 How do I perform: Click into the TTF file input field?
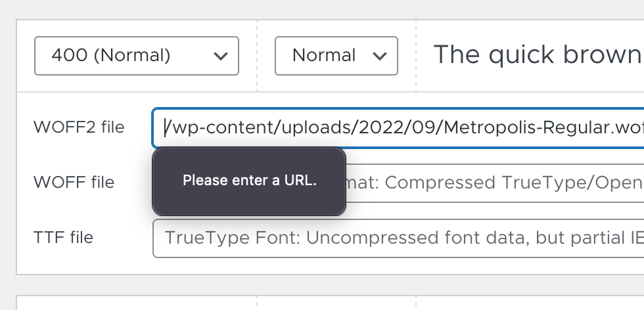click(398, 238)
